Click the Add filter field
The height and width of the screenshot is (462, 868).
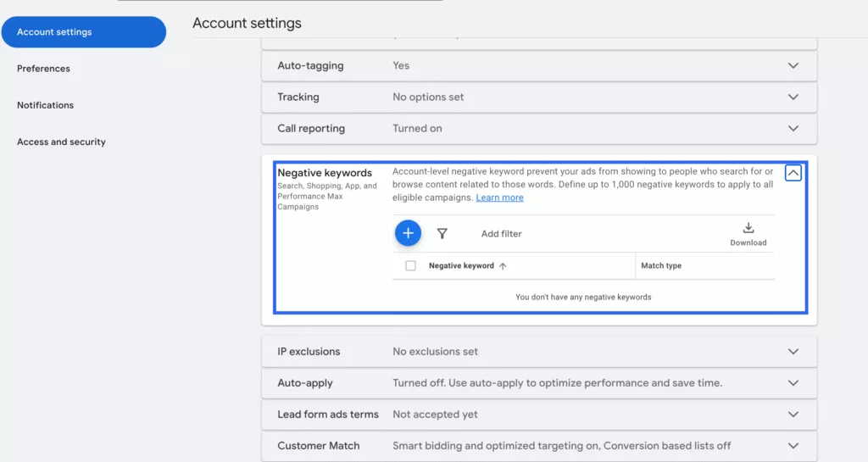[501, 233]
